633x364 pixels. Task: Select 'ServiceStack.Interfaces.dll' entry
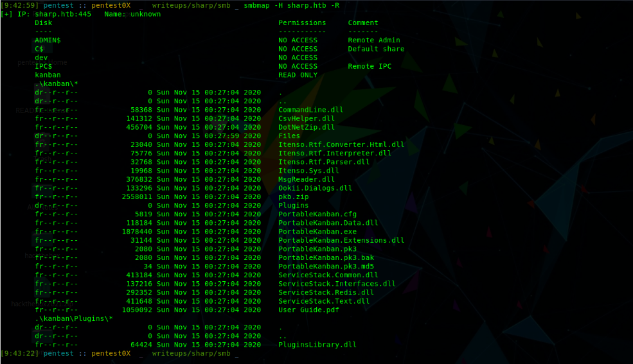coord(337,284)
